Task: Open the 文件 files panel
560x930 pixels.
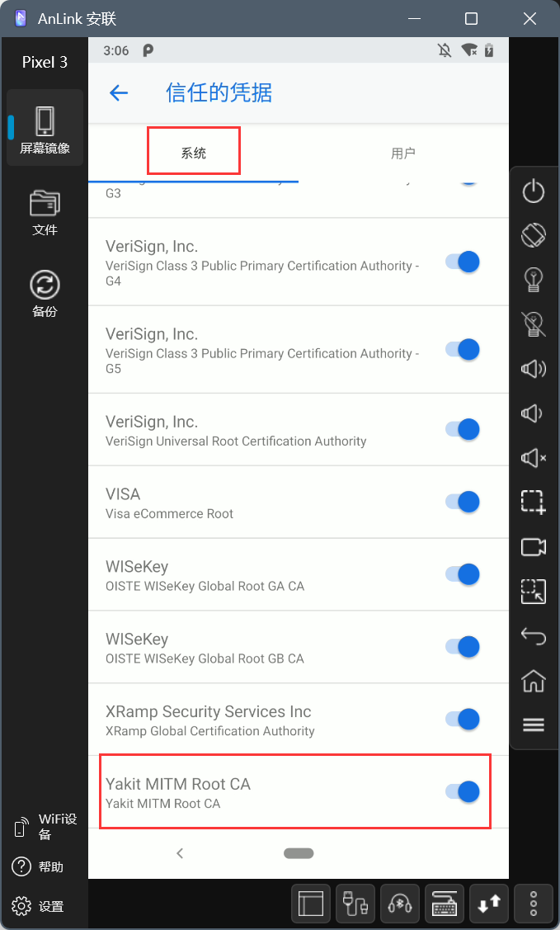Action: click(x=45, y=212)
